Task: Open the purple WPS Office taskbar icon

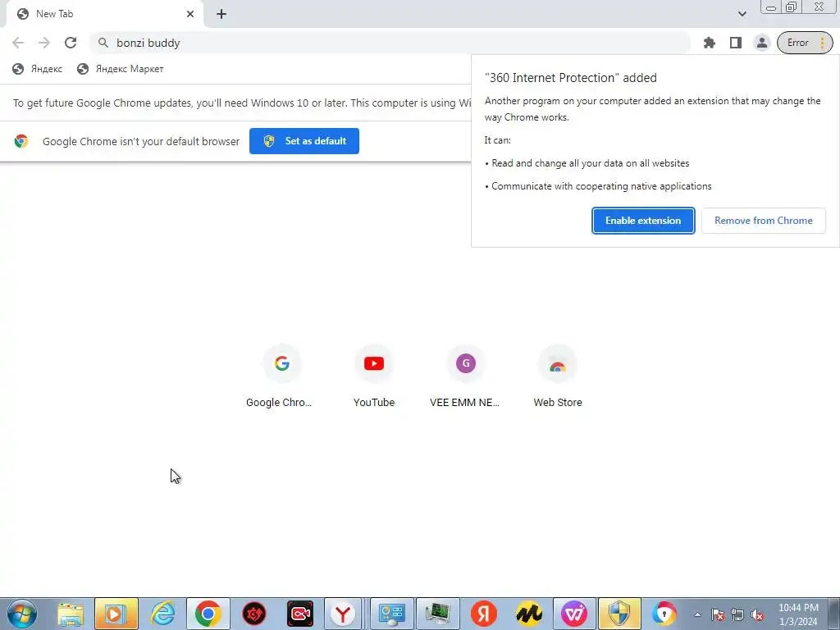Action: (574, 614)
